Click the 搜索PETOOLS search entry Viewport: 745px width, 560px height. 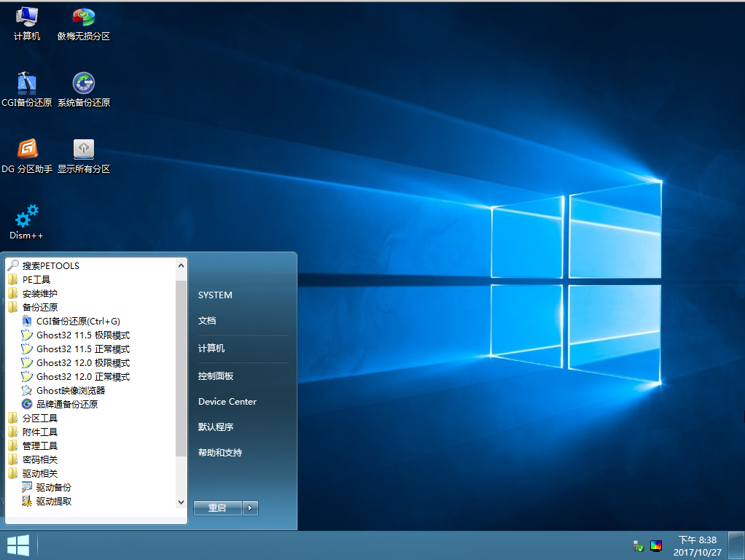tap(50, 265)
